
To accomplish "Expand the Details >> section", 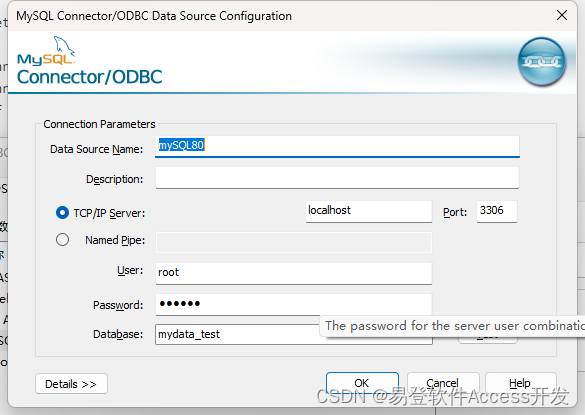I will pyautogui.click(x=71, y=384).
